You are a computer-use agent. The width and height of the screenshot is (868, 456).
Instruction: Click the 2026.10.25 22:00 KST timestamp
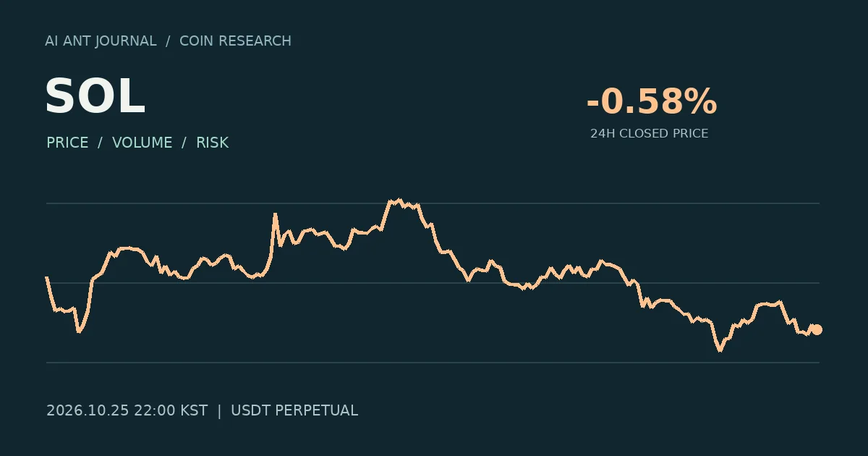coord(127,410)
